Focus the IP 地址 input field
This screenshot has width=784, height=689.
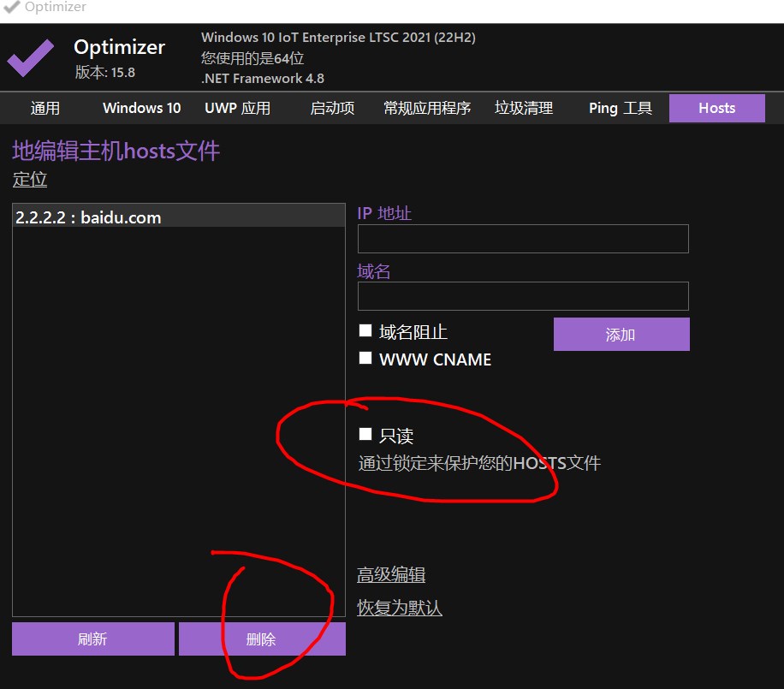(523, 239)
